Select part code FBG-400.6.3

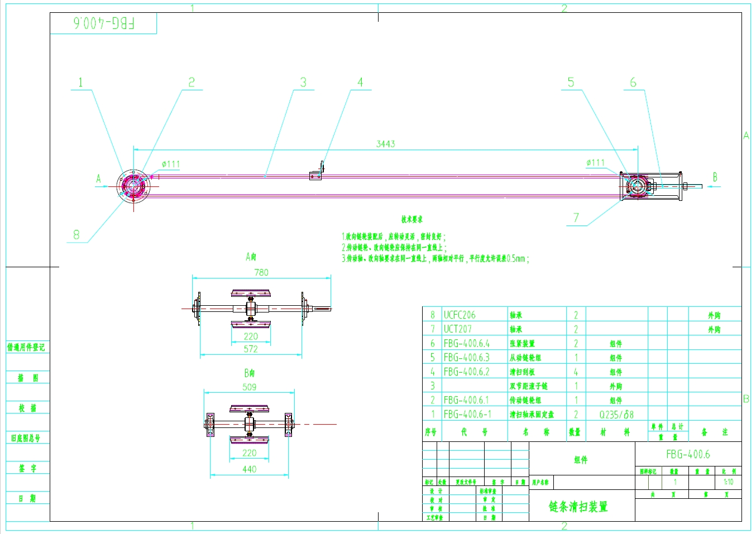tap(466, 358)
